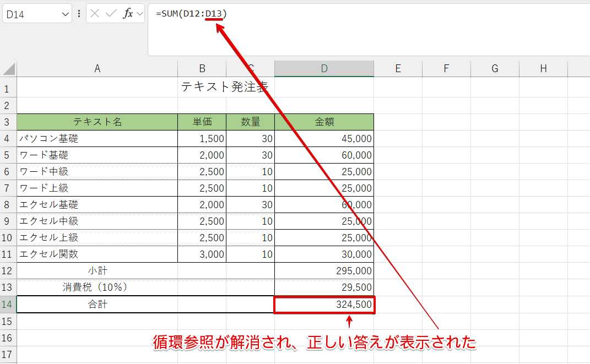Select cell ワード基礎
The width and height of the screenshot is (590, 364).
(97, 155)
